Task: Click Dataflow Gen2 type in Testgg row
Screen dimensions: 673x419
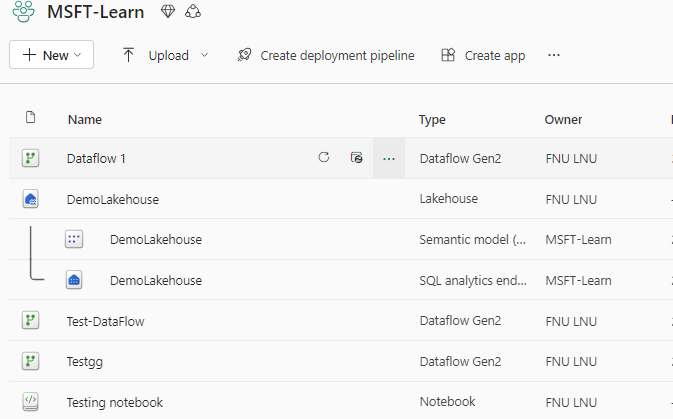Action: pyautogui.click(x=460, y=361)
